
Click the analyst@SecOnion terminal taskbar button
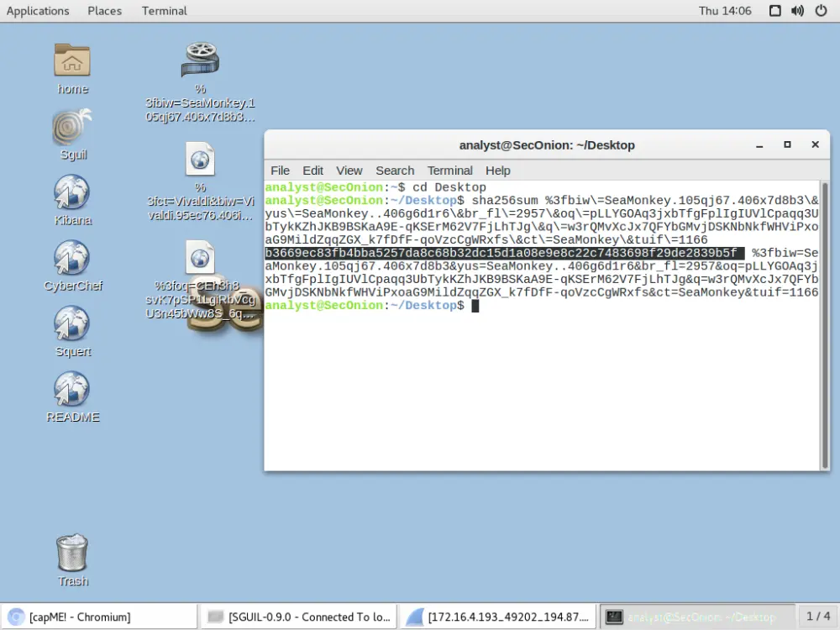point(697,617)
